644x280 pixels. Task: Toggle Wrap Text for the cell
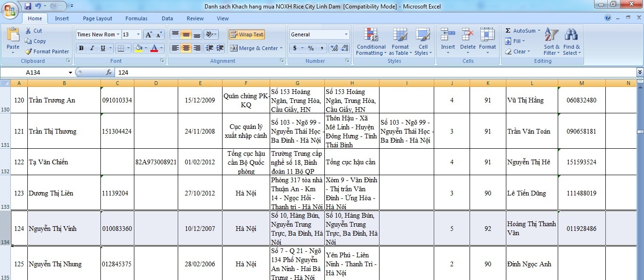pyautogui.click(x=247, y=34)
